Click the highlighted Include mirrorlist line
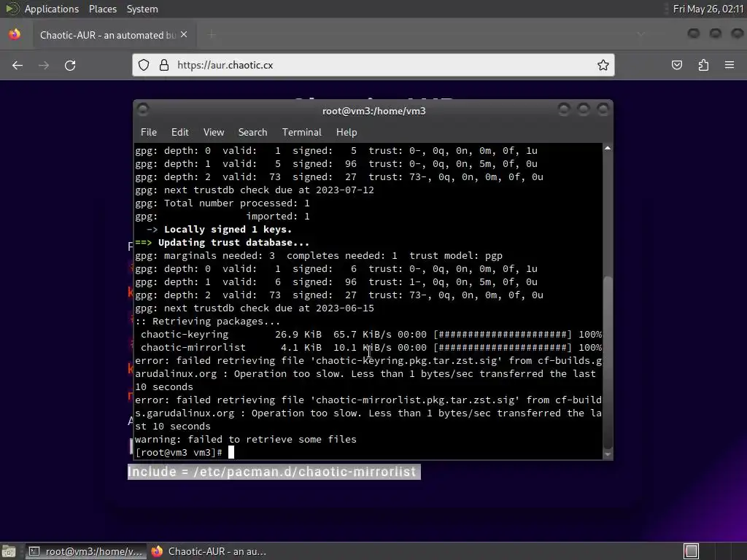Image resolution: width=747 pixels, height=560 pixels. tap(274, 472)
